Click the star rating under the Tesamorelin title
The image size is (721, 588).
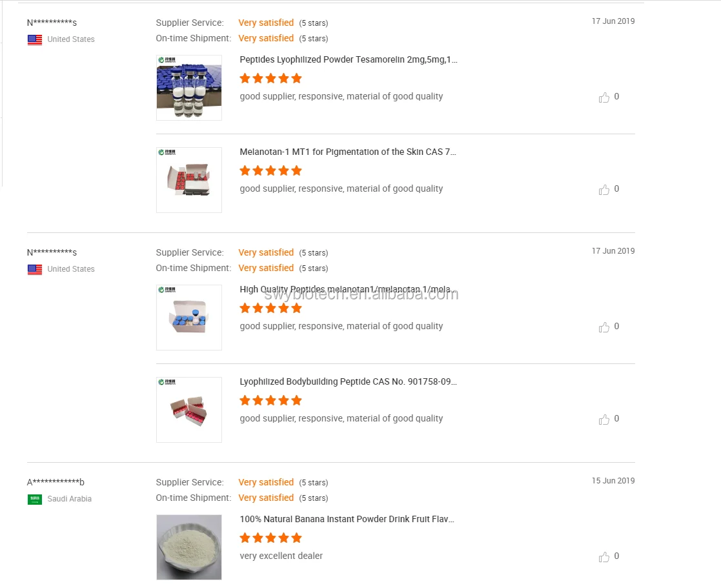270,79
